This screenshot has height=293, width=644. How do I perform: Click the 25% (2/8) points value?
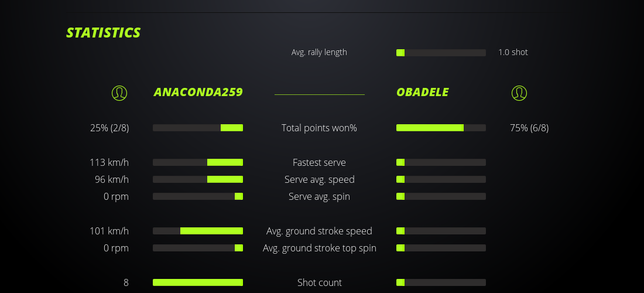(109, 128)
